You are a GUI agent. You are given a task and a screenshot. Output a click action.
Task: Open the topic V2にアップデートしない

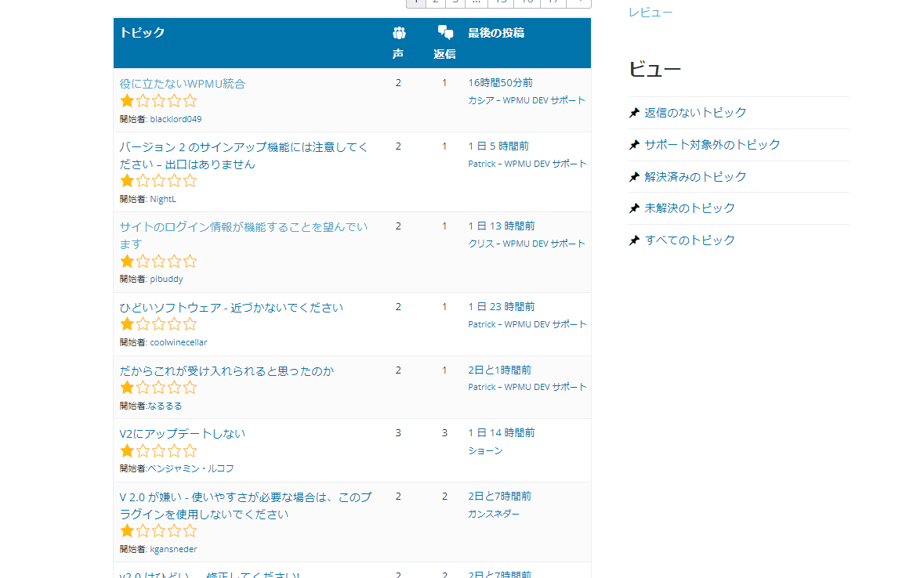click(x=182, y=434)
